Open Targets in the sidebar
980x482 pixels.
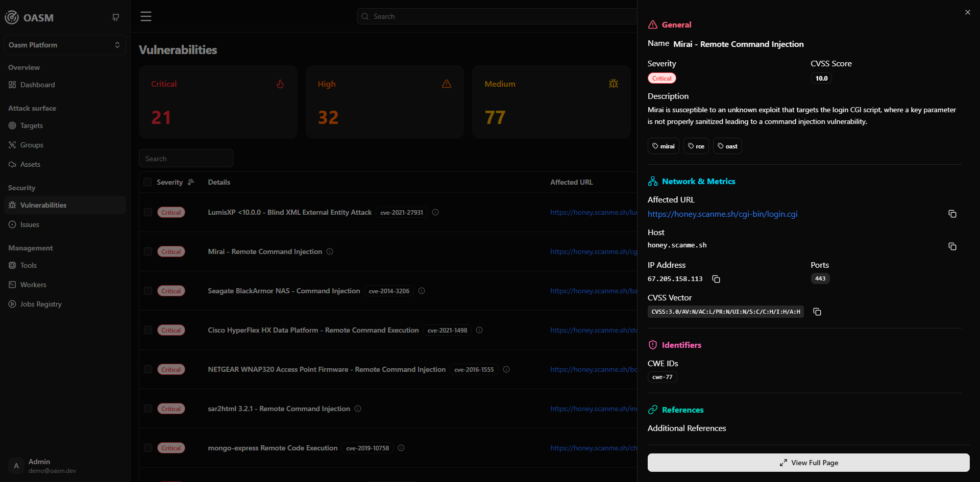[65, 125]
